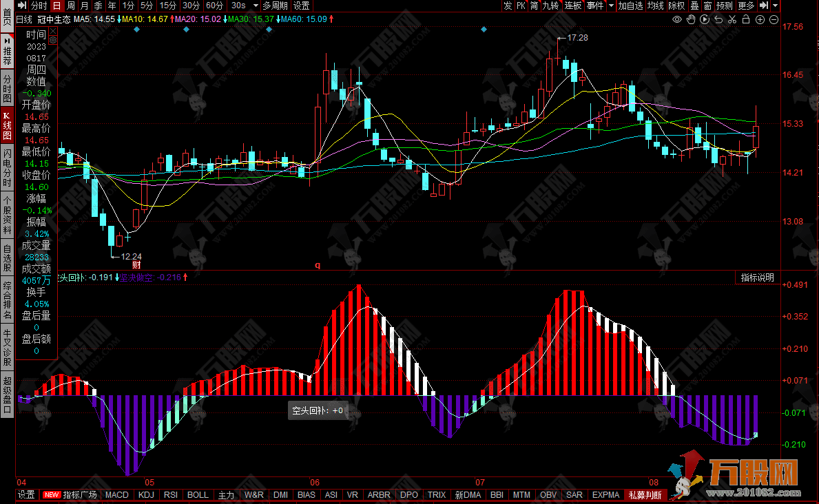Zoom in with the plus circle icon
819x504 pixels.
[x=759, y=19]
